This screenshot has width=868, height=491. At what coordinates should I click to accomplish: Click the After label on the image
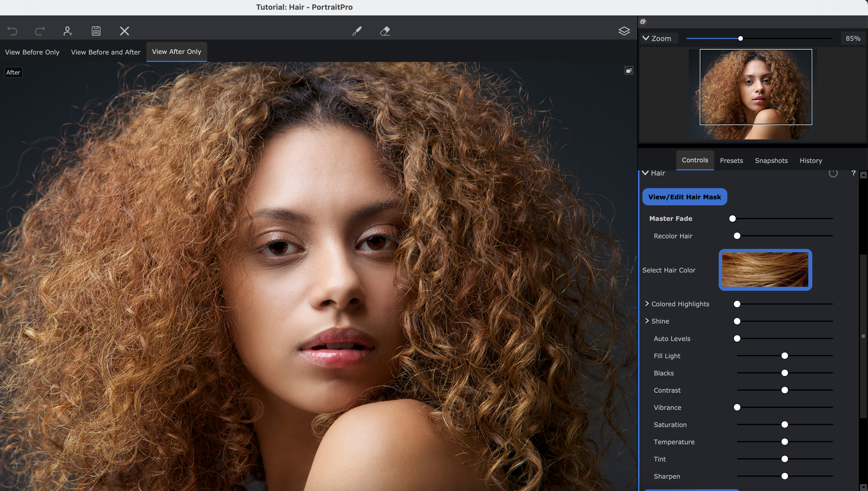(13, 72)
